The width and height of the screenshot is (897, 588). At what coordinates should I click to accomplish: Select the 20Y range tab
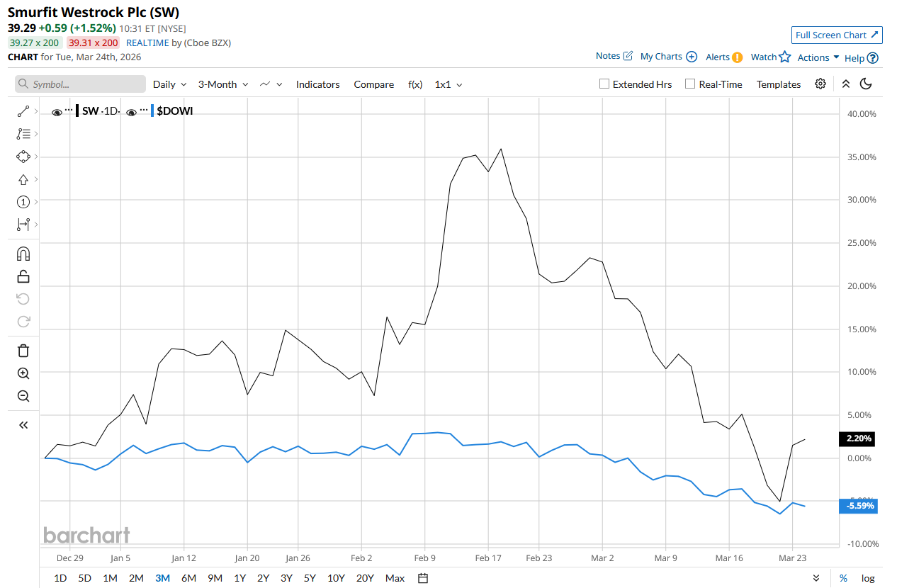(365, 578)
